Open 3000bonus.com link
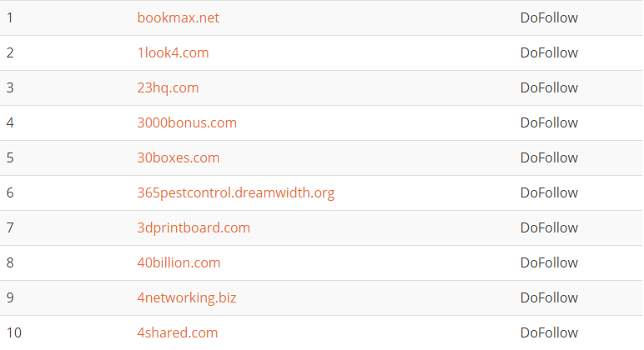This screenshot has height=350, width=644. (187, 122)
